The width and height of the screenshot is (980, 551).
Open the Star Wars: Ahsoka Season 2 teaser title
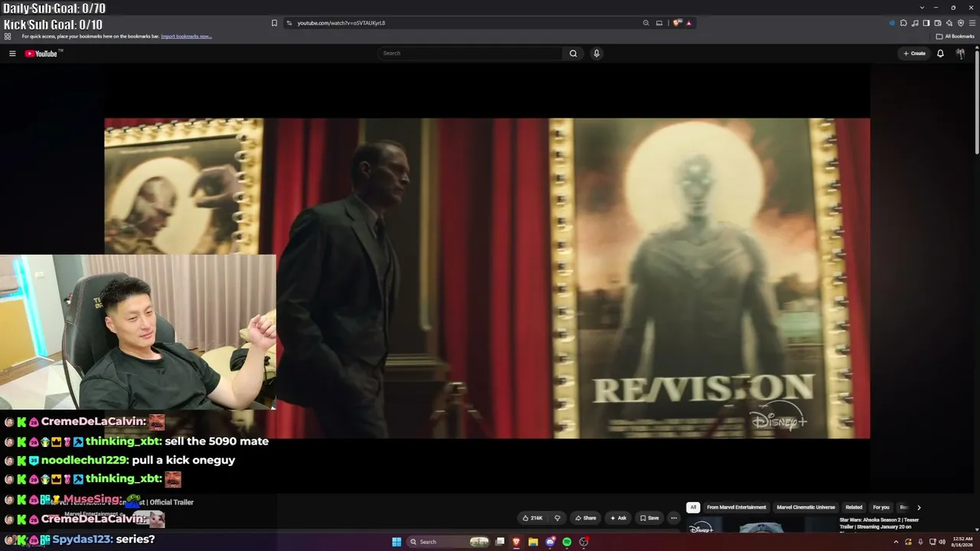[x=879, y=523]
